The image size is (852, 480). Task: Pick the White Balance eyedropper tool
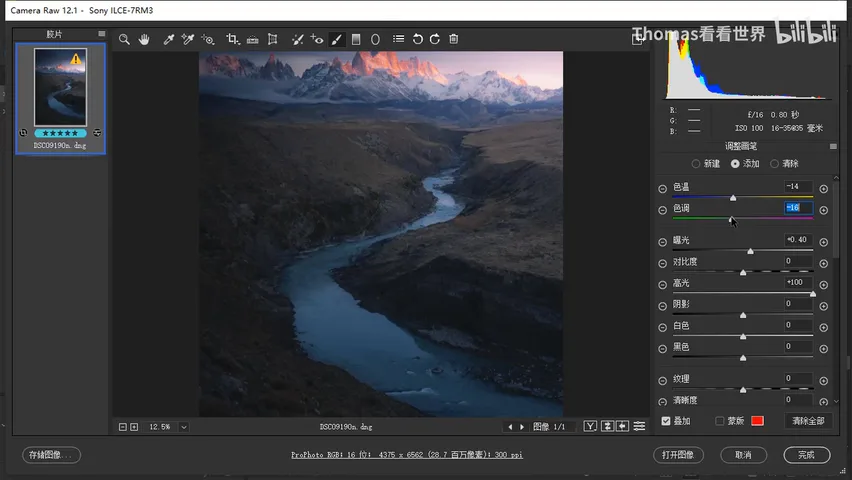pyautogui.click(x=168, y=39)
